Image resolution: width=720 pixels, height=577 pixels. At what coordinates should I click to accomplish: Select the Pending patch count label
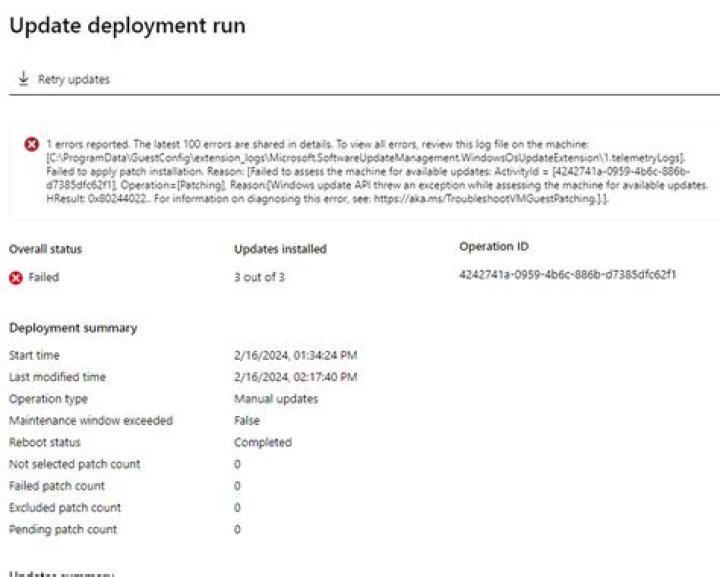click(63, 530)
